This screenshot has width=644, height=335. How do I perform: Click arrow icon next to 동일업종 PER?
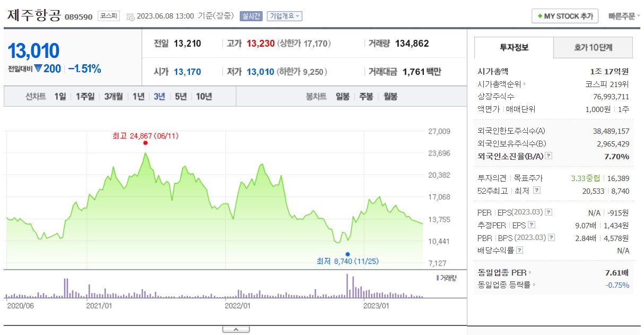530,273
